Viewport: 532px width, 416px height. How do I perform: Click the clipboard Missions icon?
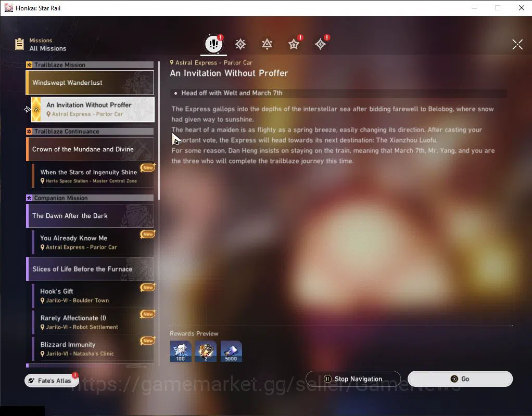click(x=19, y=44)
